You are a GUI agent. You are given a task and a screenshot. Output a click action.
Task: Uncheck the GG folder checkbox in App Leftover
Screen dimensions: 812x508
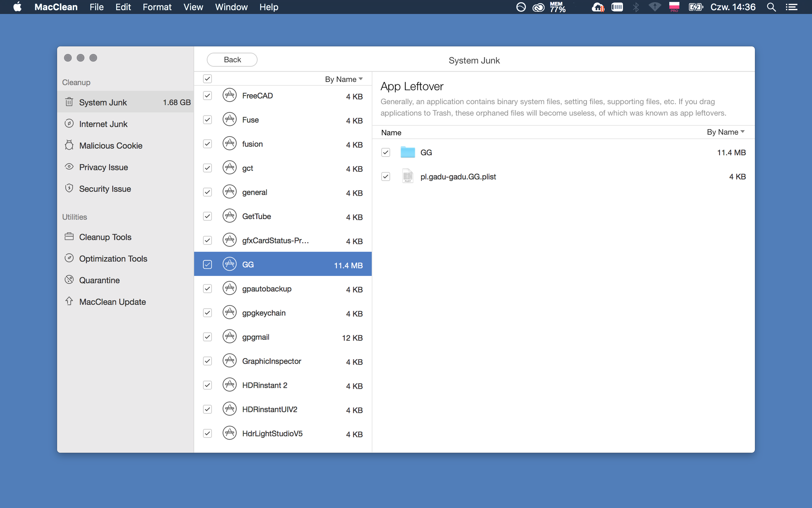(386, 152)
